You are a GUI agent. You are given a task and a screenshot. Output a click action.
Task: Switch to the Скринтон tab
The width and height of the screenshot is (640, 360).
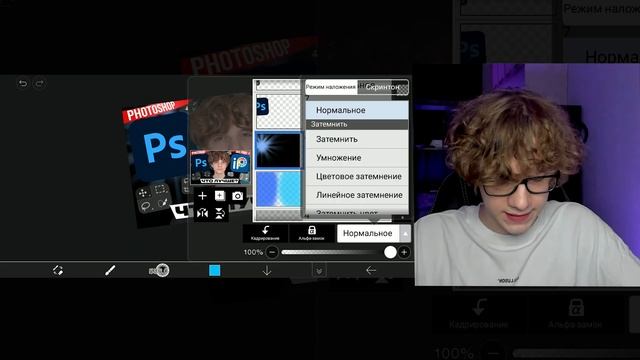[x=382, y=87]
